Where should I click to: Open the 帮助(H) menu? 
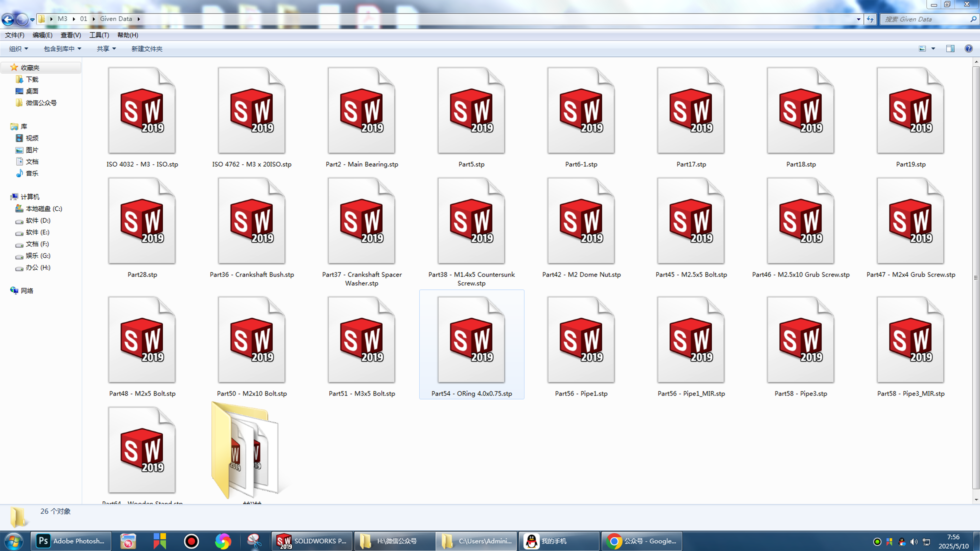tap(127, 35)
